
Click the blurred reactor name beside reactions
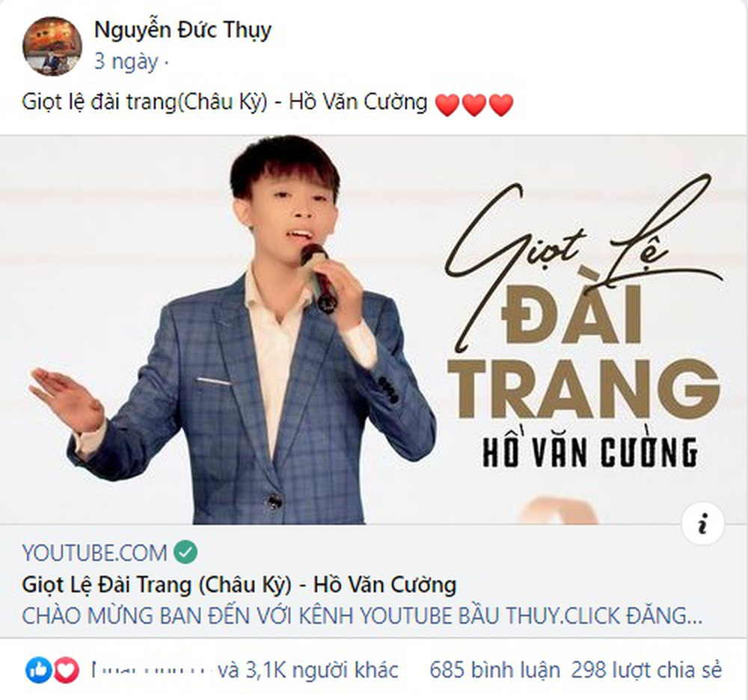coord(150,670)
